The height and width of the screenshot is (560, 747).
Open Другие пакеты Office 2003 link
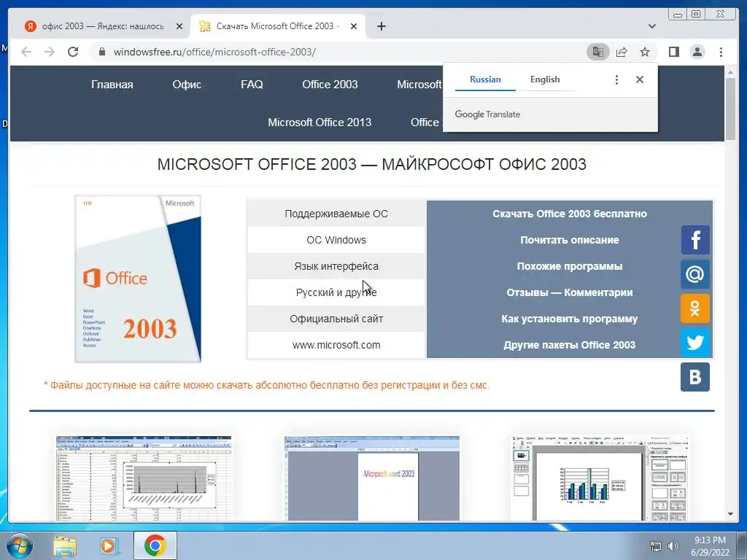[569, 345]
